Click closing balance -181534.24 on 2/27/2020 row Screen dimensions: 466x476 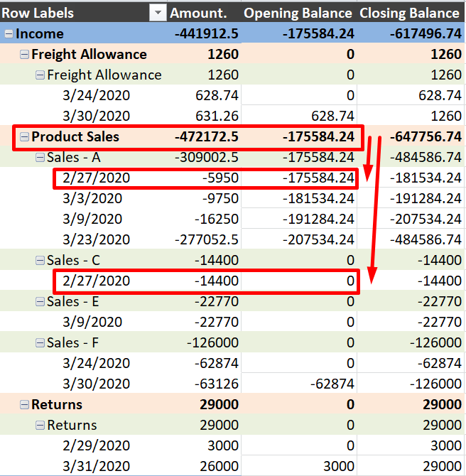point(426,178)
